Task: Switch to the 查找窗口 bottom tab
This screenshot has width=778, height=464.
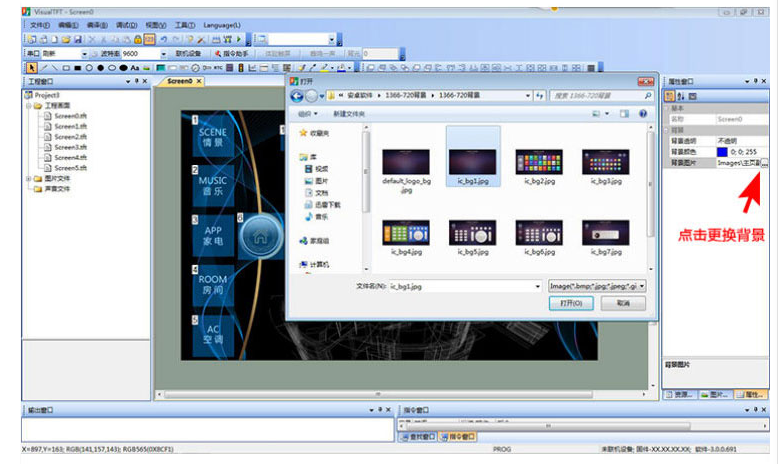Action: click(x=418, y=437)
